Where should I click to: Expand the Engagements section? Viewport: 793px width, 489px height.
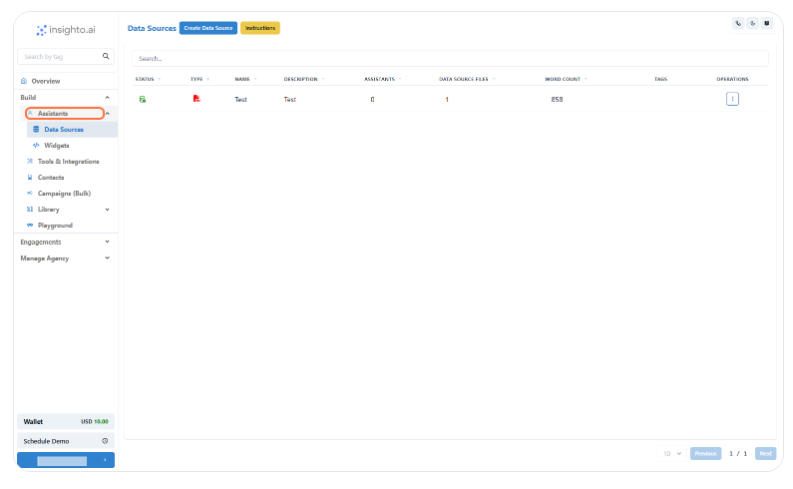66,242
